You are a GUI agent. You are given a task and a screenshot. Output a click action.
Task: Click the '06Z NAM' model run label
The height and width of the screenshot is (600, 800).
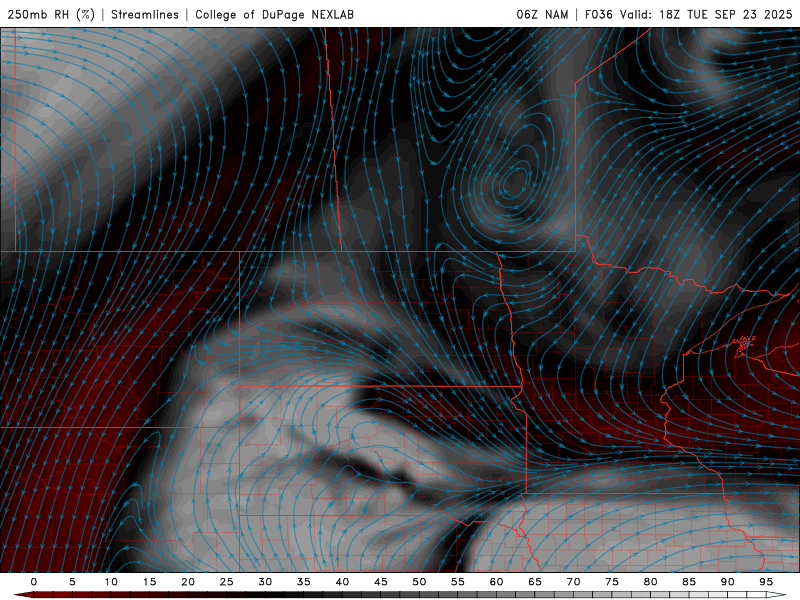542,14
